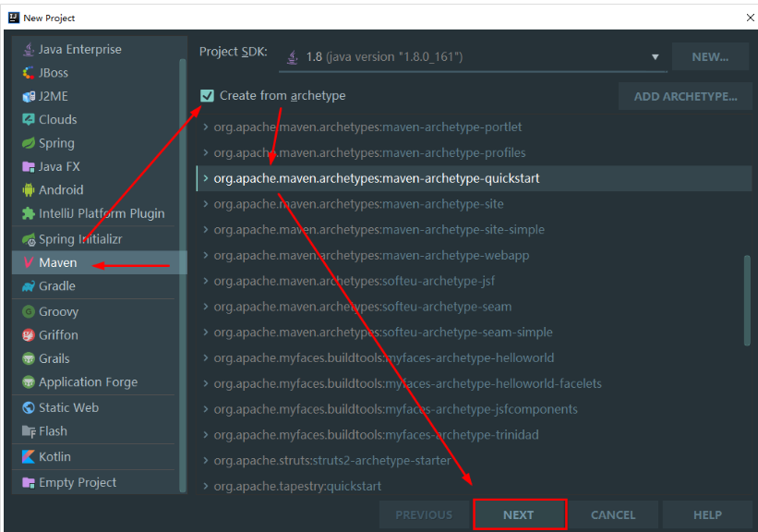Select myfaces-archetype-jsfcomponents archetype row

tap(474, 409)
